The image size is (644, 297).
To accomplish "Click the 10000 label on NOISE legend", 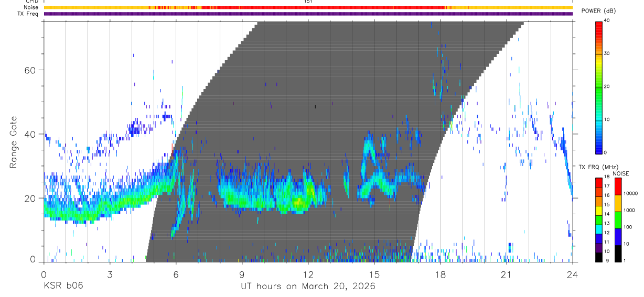I will 631,193.
